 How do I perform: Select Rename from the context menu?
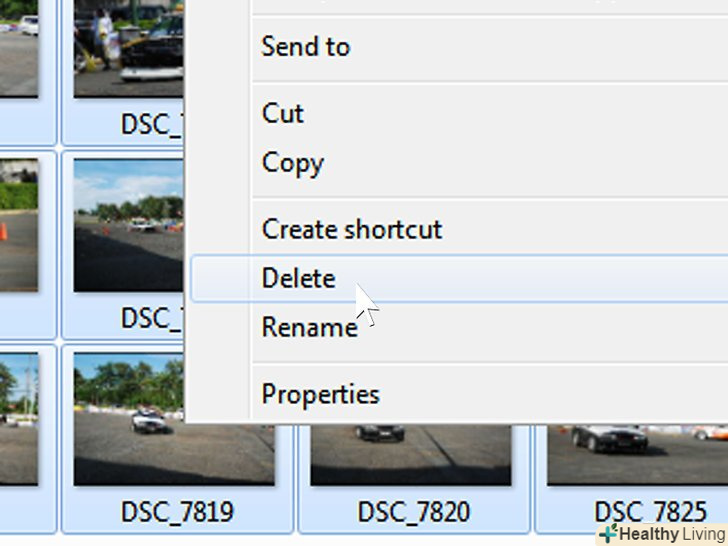[x=309, y=327]
